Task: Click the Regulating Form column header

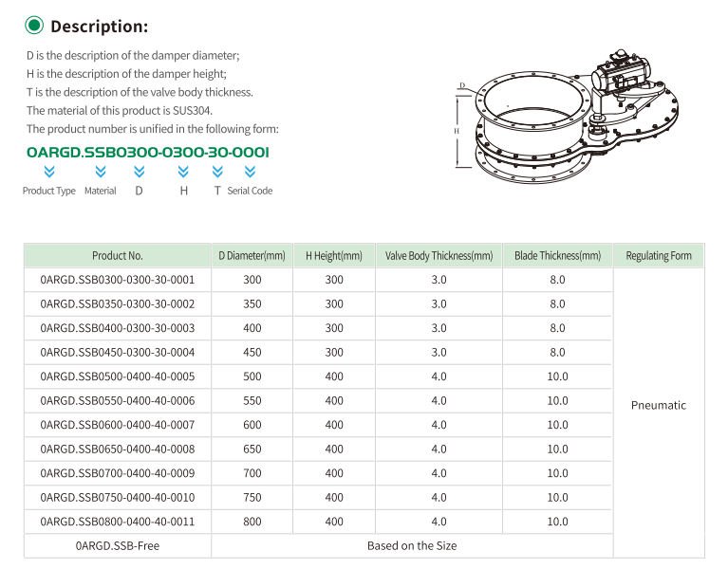Action: [659, 256]
